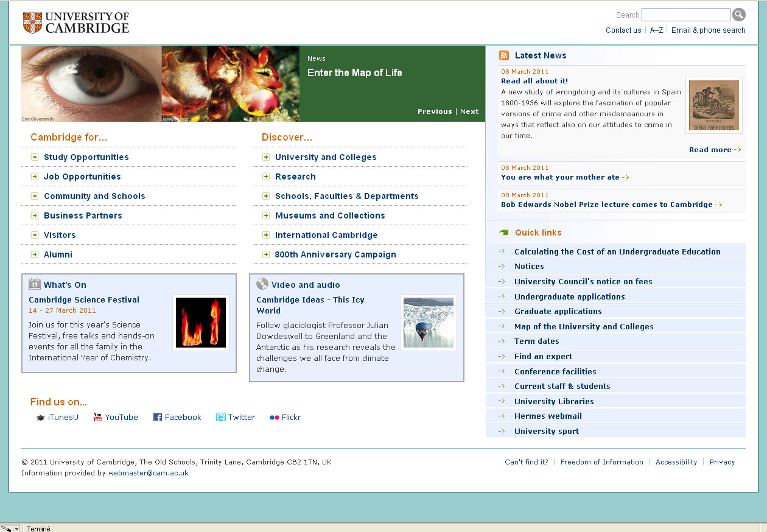Open the Read all about it! story

(x=534, y=81)
